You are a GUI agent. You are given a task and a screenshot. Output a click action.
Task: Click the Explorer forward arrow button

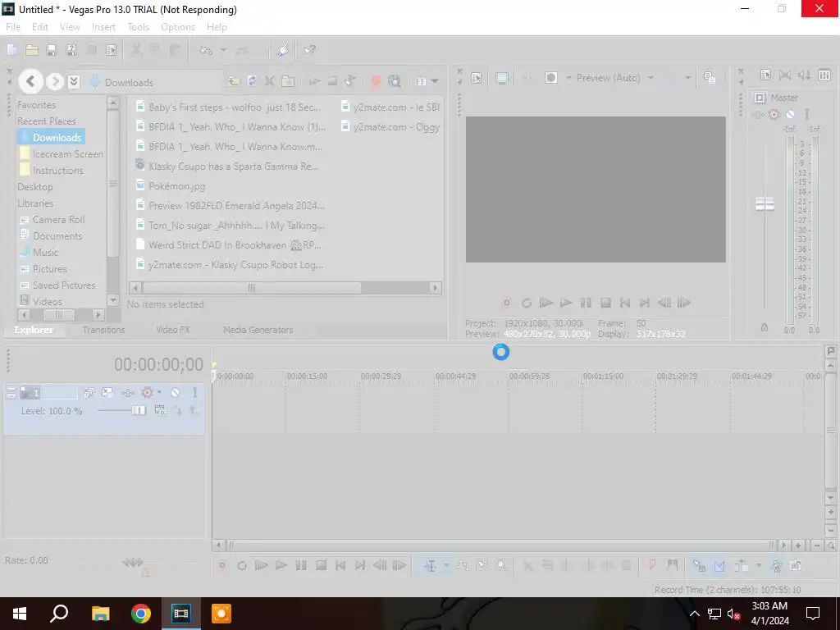[x=55, y=81]
